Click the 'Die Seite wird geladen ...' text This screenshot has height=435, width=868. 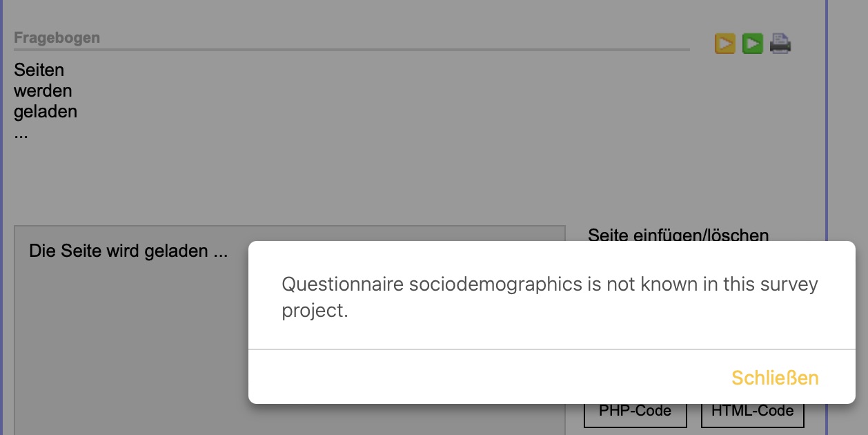point(128,251)
